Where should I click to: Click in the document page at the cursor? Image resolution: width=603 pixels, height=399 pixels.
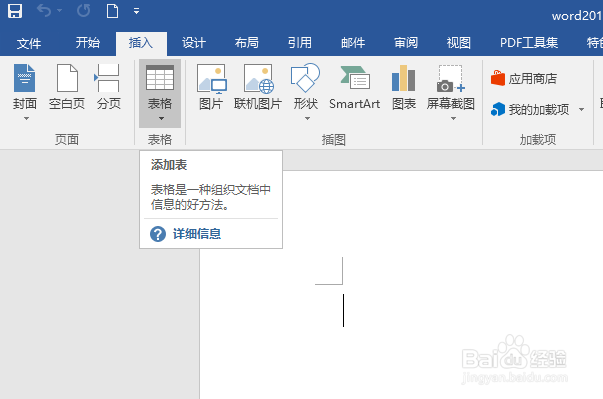[343, 310]
